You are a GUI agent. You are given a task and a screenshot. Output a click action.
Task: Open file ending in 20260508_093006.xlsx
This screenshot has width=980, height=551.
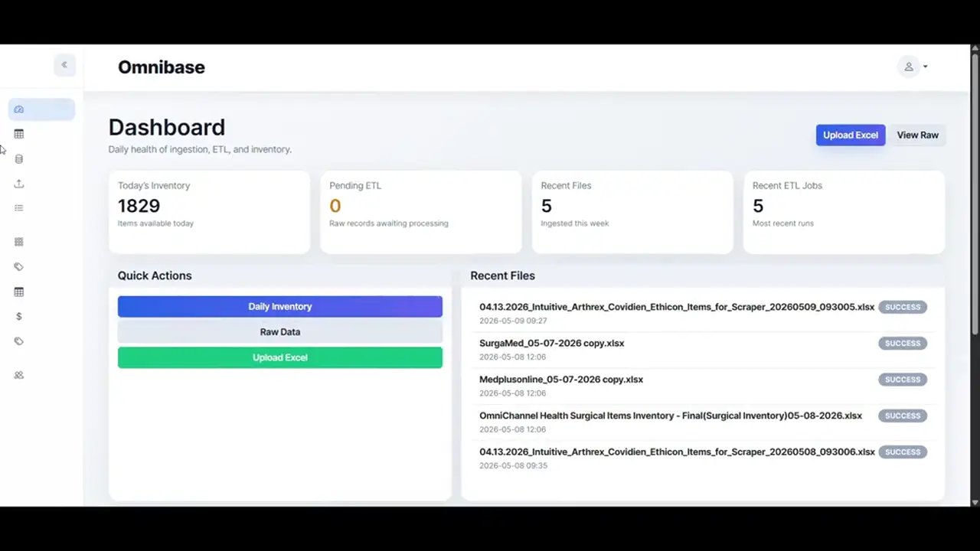678,452
